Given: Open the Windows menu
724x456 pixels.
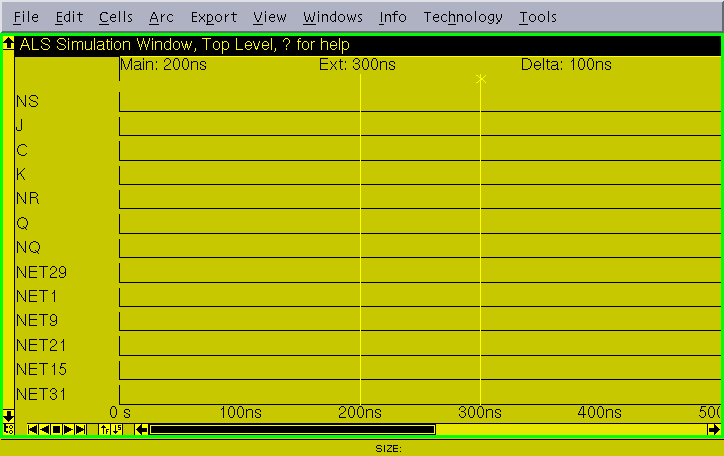Looking at the screenshot, I should (332, 17).
